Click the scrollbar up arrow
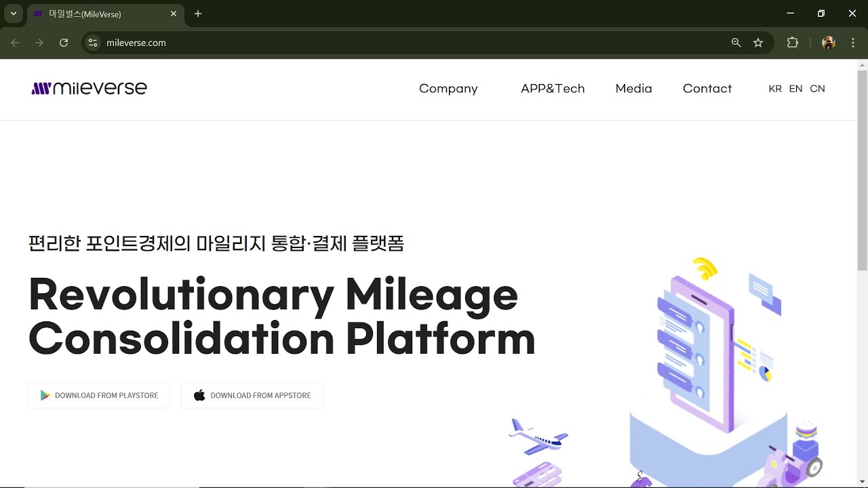This screenshot has height=488, width=868. pos(863,64)
